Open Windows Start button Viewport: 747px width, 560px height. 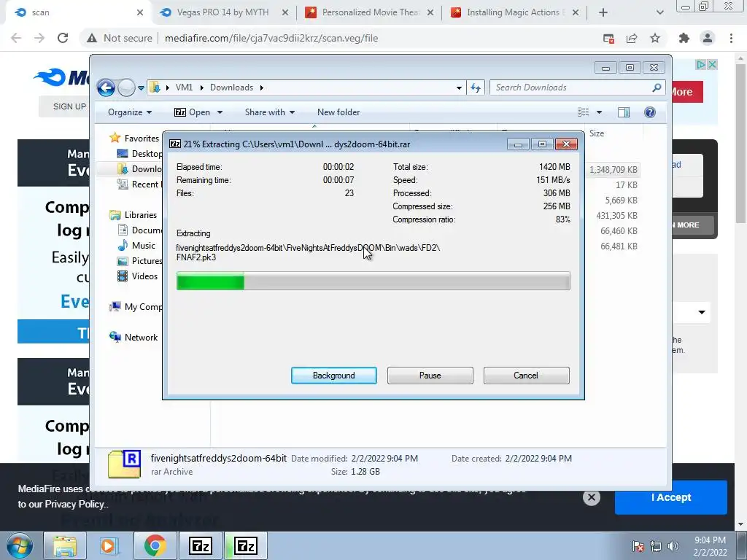point(20,545)
